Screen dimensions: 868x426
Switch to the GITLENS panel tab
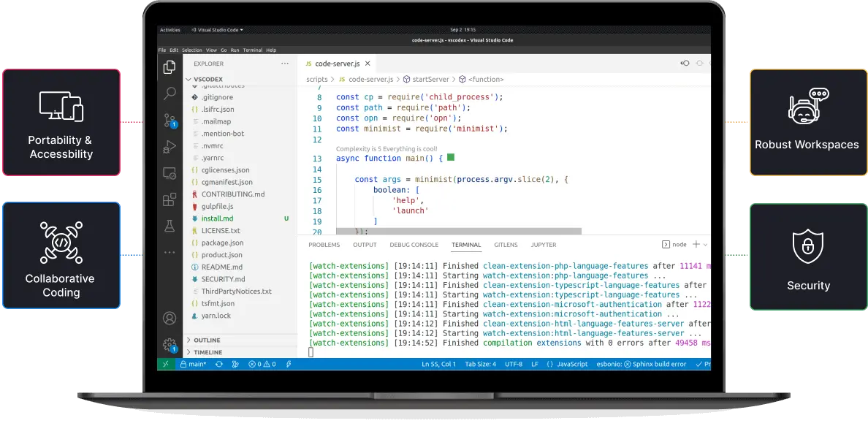(506, 245)
